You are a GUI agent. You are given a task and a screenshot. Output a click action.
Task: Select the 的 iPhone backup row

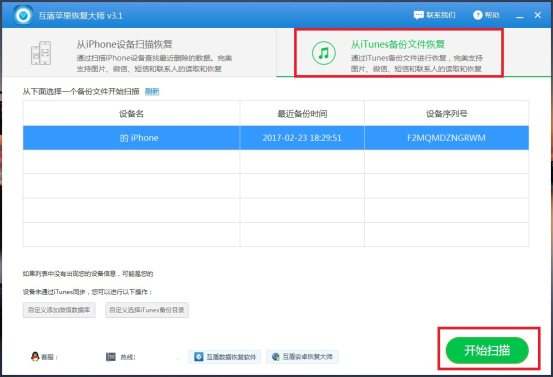coord(276,138)
